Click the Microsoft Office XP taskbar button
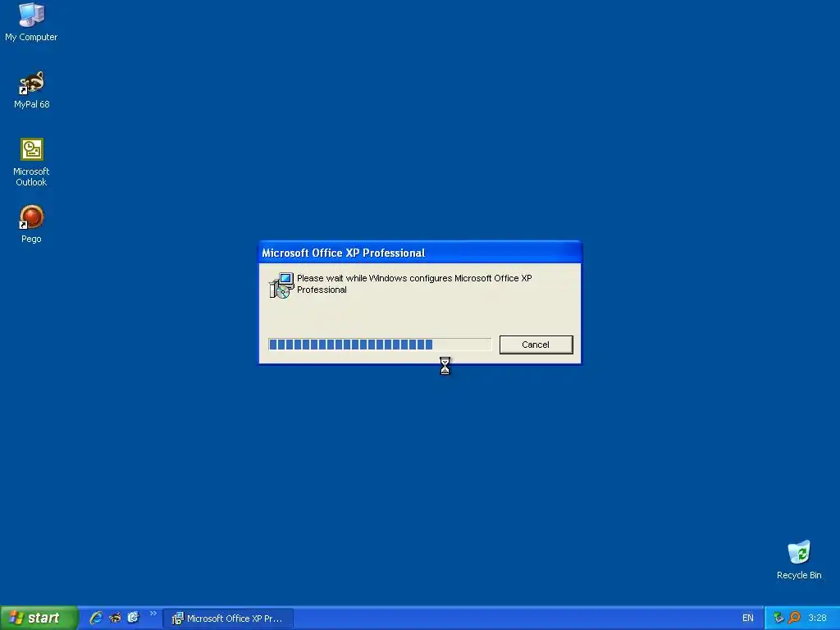The height and width of the screenshot is (630, 840). 228,619
